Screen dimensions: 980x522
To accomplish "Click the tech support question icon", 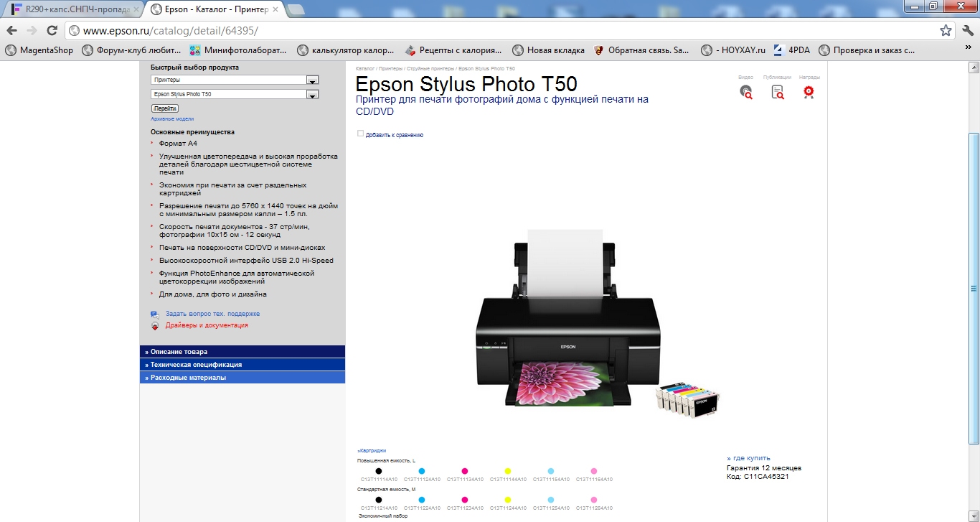I will pos(155,314).
